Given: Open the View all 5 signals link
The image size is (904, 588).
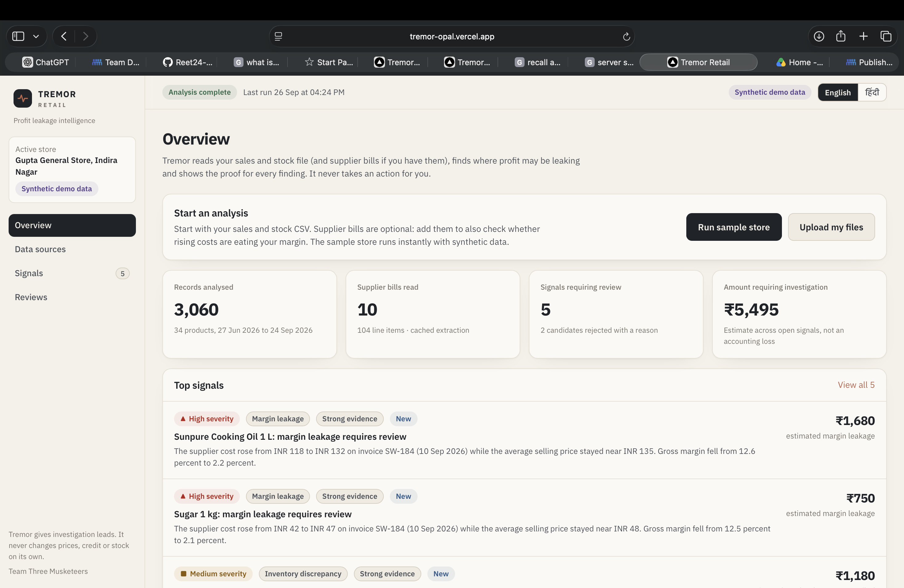Looking at the screenshot, I should 856,385.
